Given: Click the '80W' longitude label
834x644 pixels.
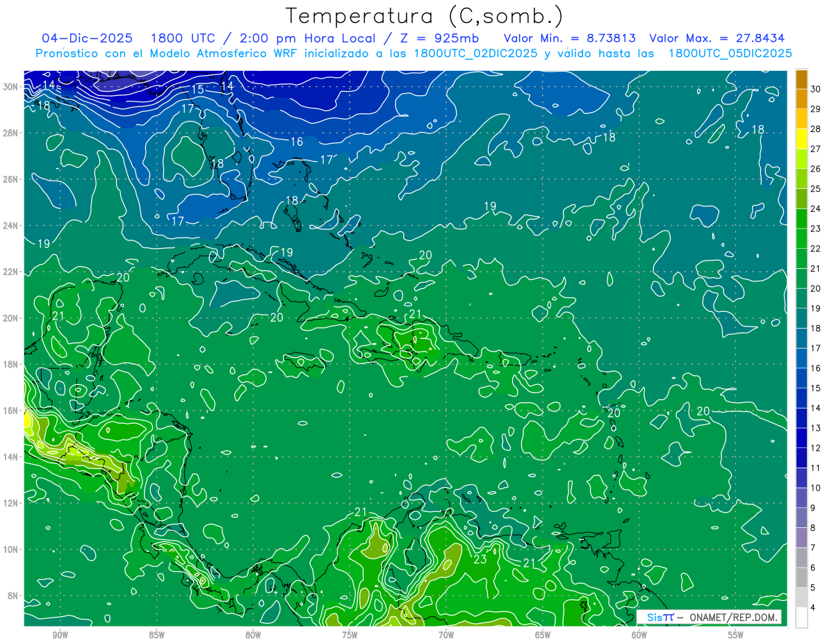Looking at the screenshot, I should [253, 635].
